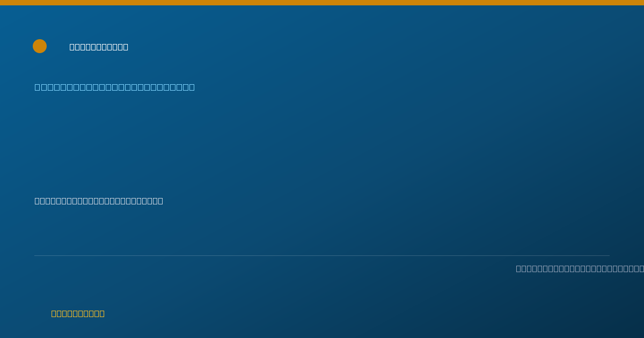
Task: Open the yellow text link at the bottom left
Action: click(x=78, y=313)
